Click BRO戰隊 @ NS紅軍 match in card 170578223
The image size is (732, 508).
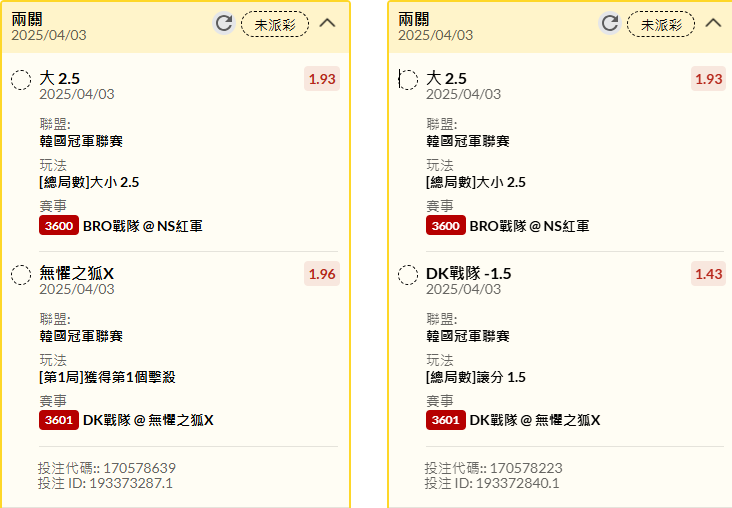[x=529, y=226]
